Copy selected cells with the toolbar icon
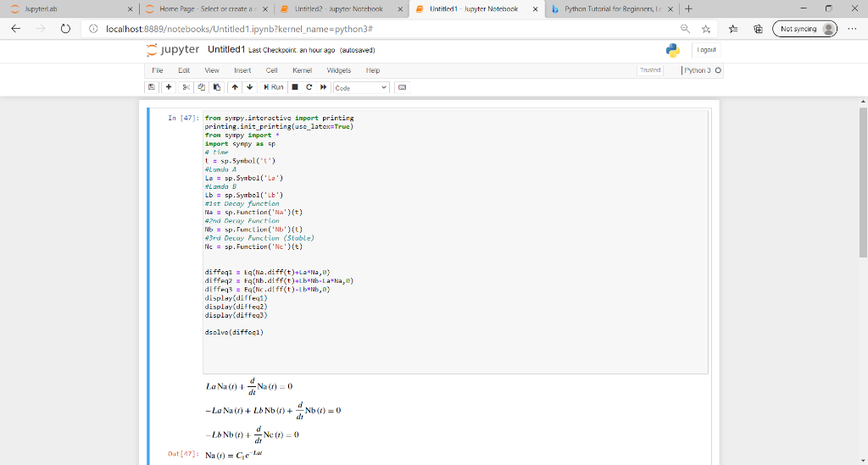Screen dimensions: 868x465 (x=202, y=87)
